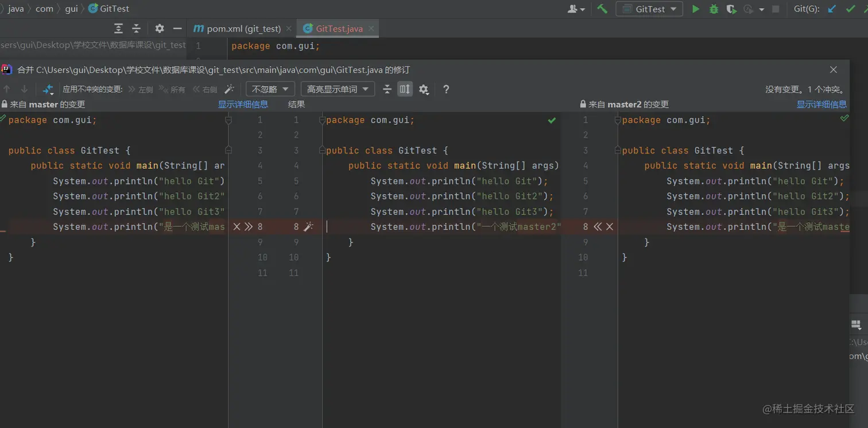Click magic wand resolve icon at result line 8

(x=308, y=227)
